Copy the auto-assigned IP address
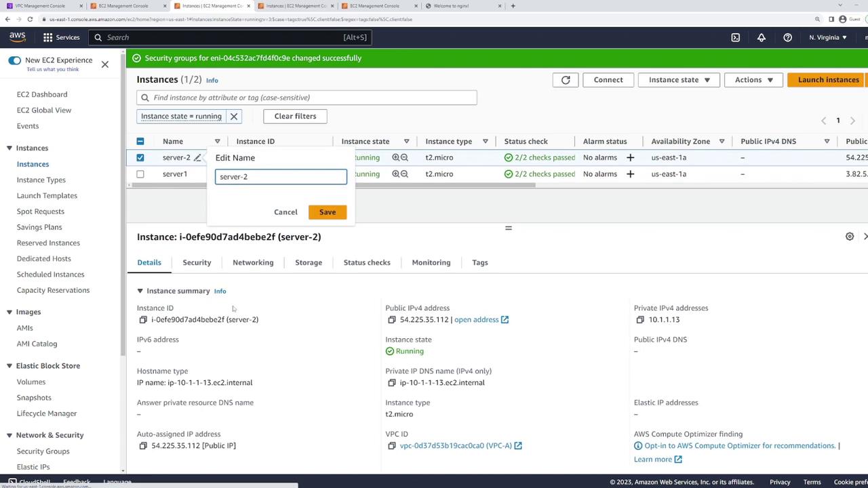This screenshot has width=868, height=488. tap(142, 446)
